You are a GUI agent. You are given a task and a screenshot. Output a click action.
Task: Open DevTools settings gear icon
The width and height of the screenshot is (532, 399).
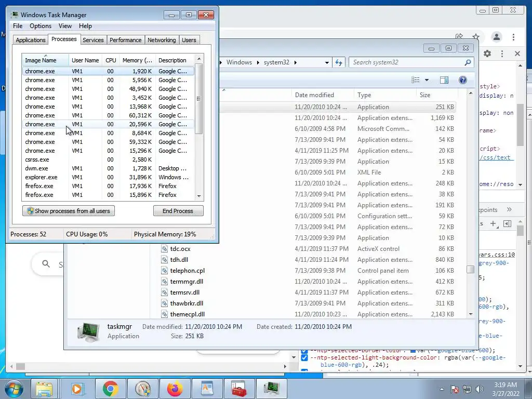click(487, 54)
